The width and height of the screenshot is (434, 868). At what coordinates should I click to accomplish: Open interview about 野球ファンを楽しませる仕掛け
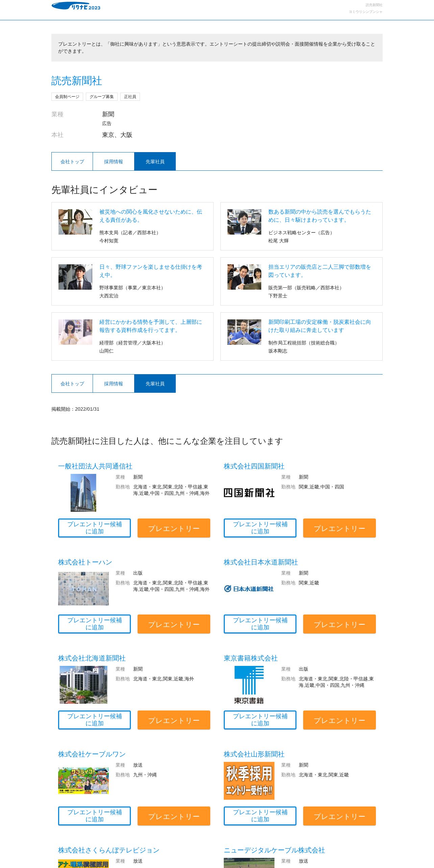pyautogui.click(x=151, y=271)
